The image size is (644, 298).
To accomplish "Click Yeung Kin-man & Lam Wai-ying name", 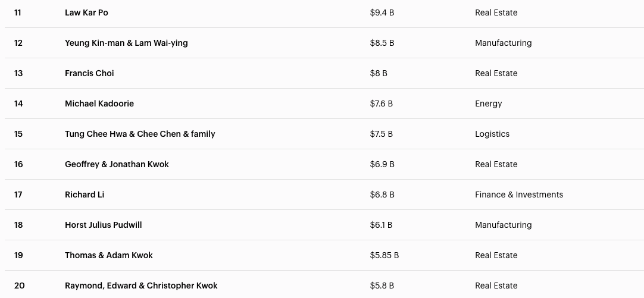I will [x=126, y=43].
